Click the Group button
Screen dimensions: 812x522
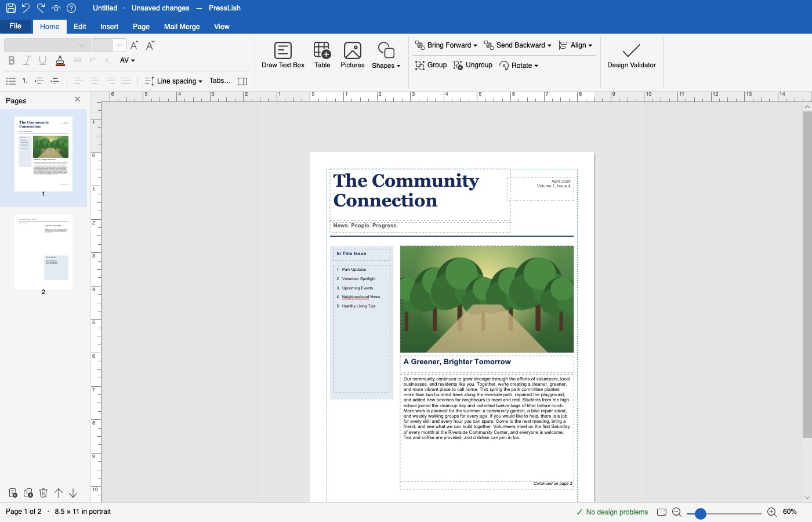431,66
